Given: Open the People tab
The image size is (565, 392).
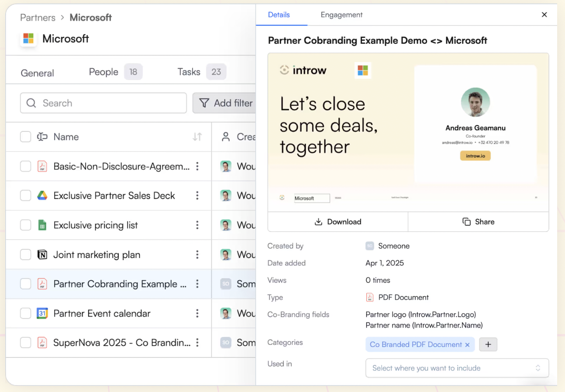Looking at the screenshot, I should pyautogui.click(x=116, y=72).
